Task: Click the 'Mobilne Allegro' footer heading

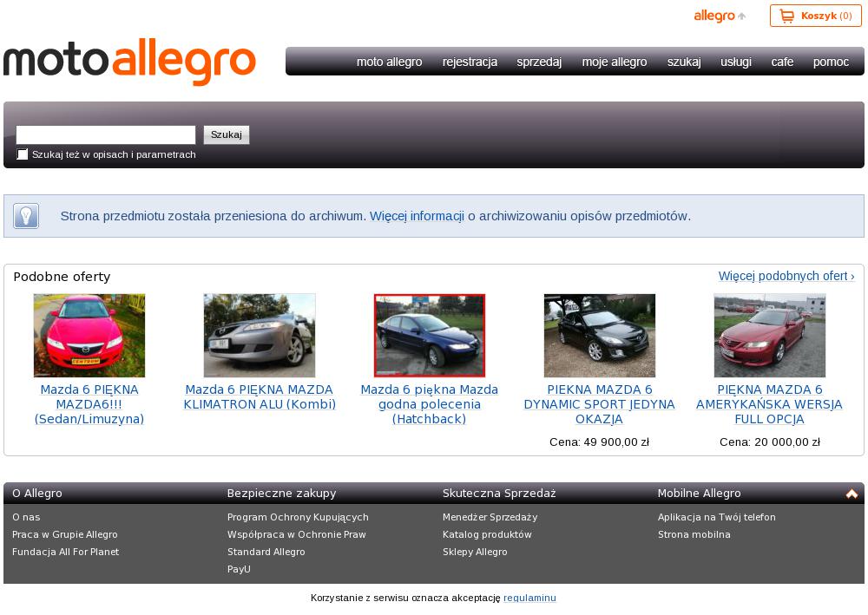Action: click(x=699, y=494)
